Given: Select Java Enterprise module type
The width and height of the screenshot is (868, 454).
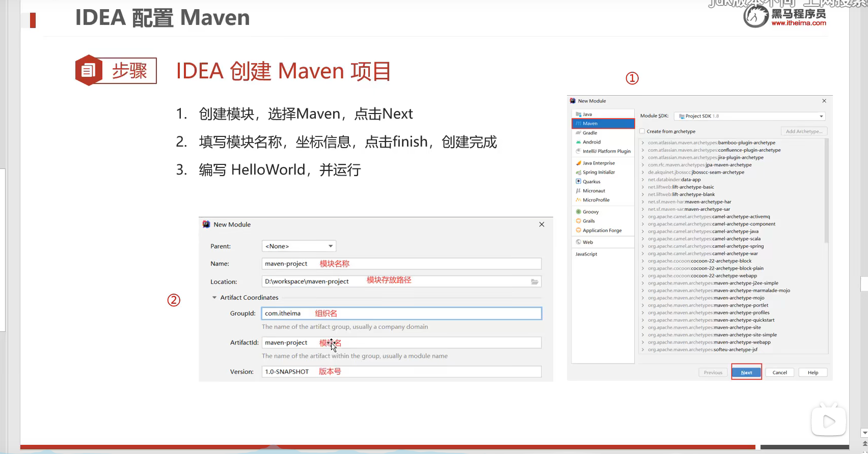Looking at the screenshot, I should point(603,163).
